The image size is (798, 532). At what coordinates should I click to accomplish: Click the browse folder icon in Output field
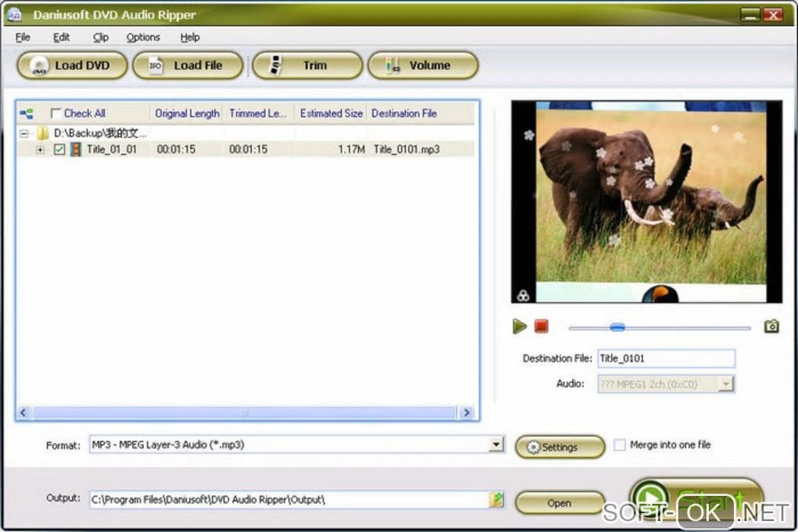496,500
